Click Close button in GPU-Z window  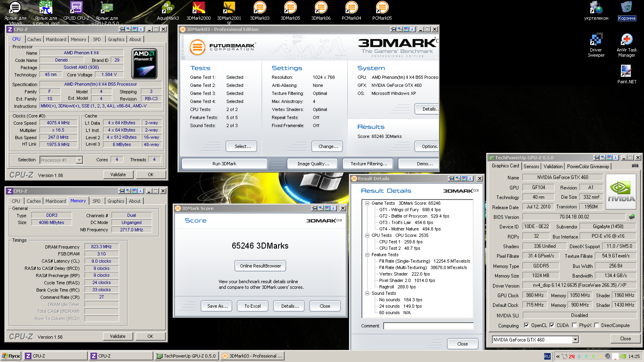click(625, 339)
